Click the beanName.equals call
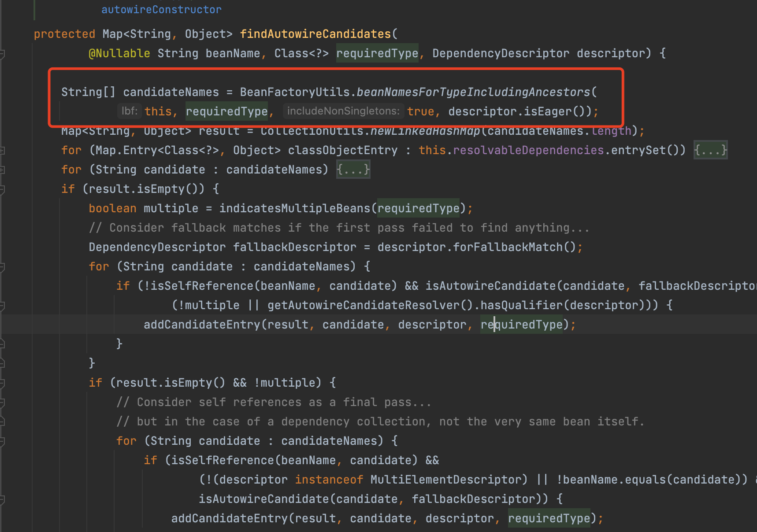 click(614, 480)
